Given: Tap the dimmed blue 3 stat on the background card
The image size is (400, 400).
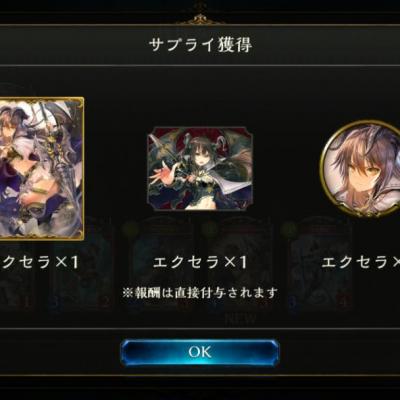Looking at the screenshot, I should [x=56, y=303].
